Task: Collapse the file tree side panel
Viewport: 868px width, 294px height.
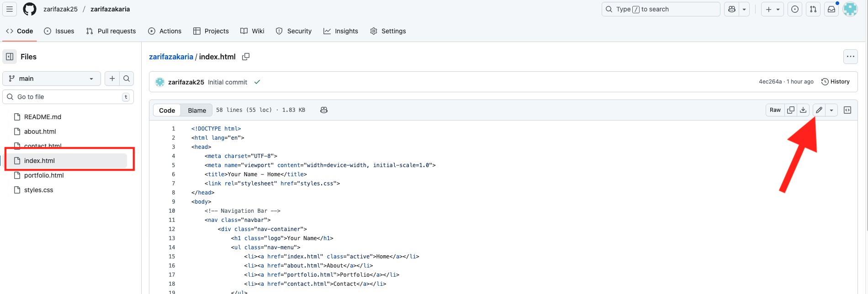Action: [10, 57]
